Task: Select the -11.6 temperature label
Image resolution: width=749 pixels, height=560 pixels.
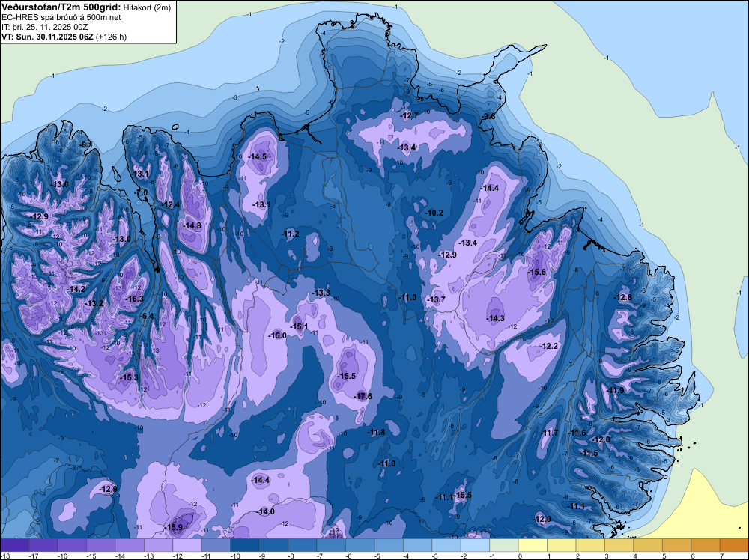Action: click(x=577, y=433)
